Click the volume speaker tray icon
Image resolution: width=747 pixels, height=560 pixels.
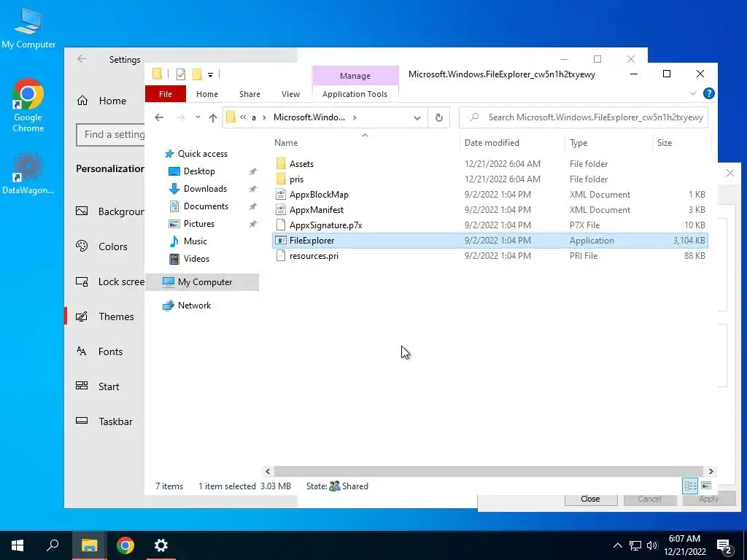point(652,545)
